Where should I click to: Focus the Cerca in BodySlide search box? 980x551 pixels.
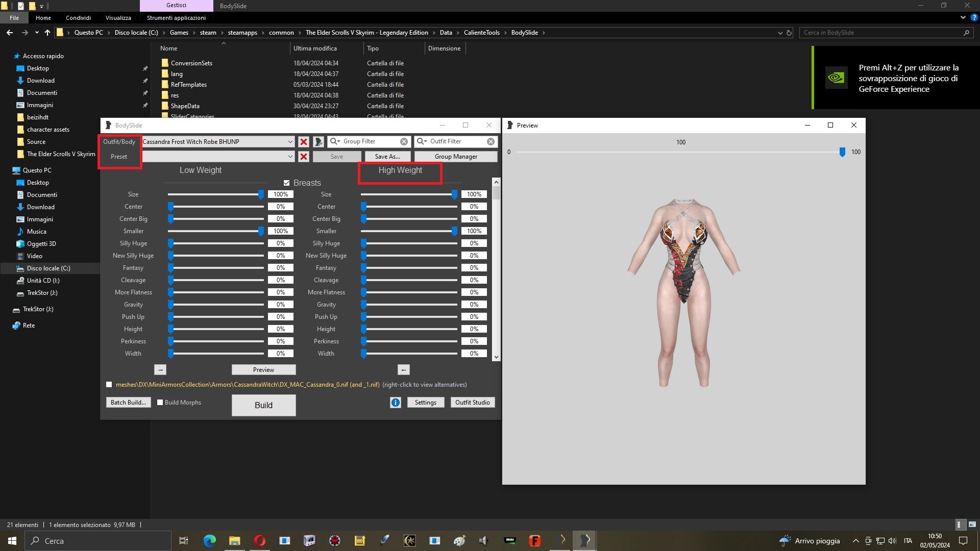pyautogui.click(x=886, y=33)
